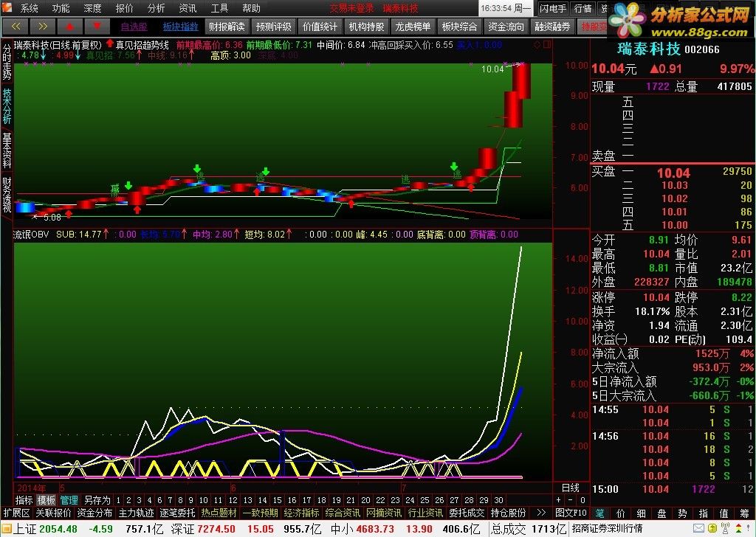Image resolution: width=756 pixels, height=537 pixels.
Task: Open the 日线 period selector
Action: click(x=571, y=488)
